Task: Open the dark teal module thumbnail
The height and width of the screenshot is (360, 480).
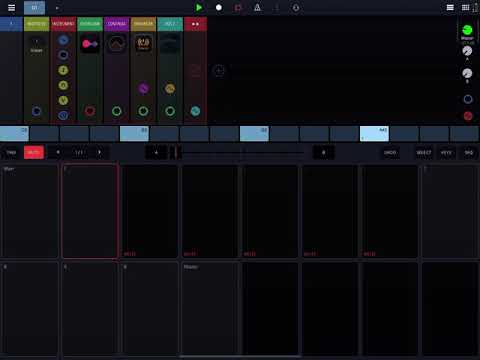Action: [170, 44]
